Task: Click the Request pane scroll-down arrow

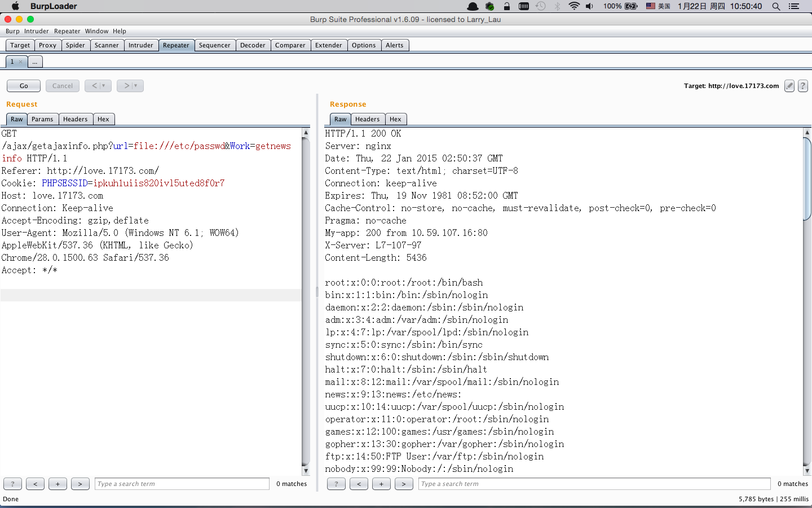Action: point(306,471)
